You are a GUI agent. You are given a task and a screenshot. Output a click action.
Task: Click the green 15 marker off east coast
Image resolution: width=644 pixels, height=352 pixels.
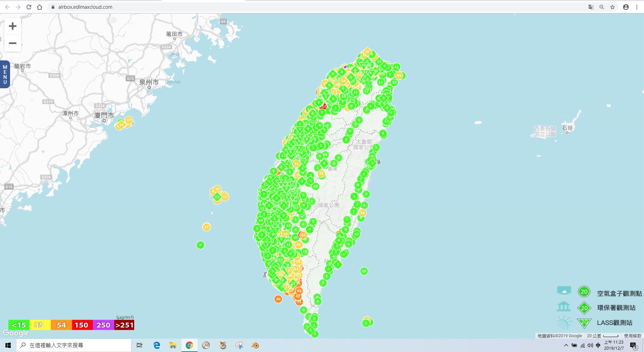pos(364,271)
